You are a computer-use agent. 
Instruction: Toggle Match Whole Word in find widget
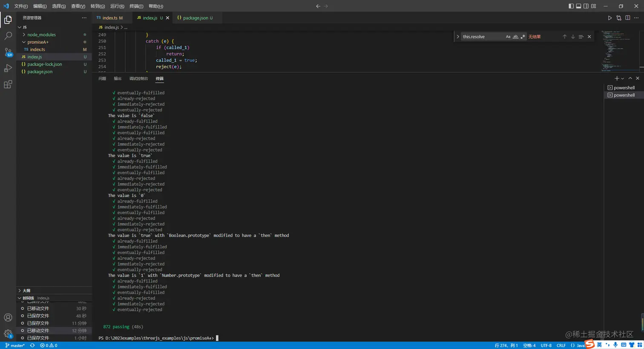(x=515, y=37)
